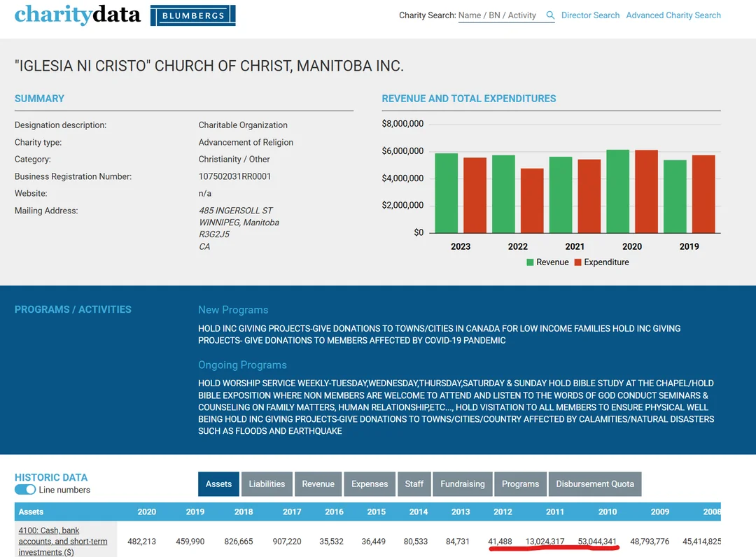Toggle the Line numbers switch

(25, 490)
